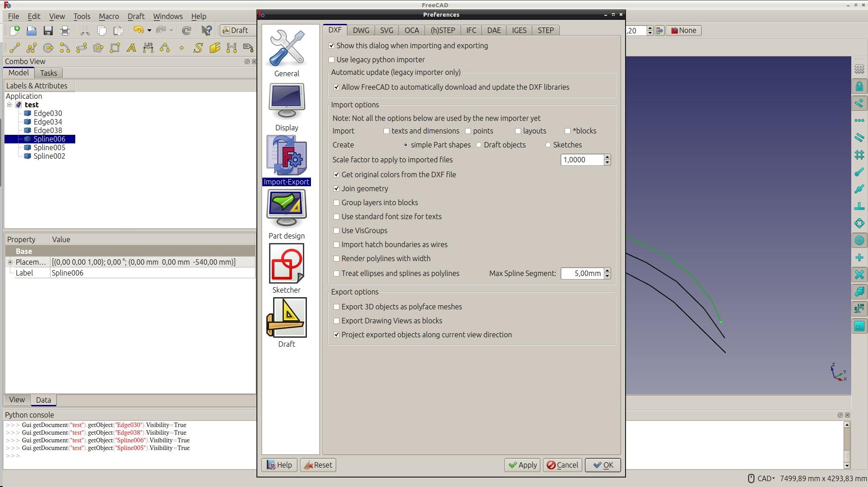868x487 pixels.
Task: Open the Sketcher preferences section icon
Action: coord(287,264)
